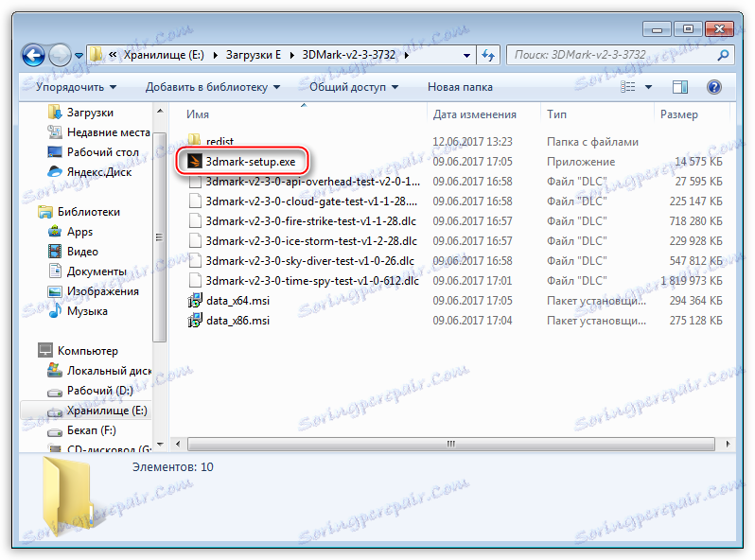755x560 pixels.
Task: Click the Forward navigation arrow
Action: click(x=60, y=55)
